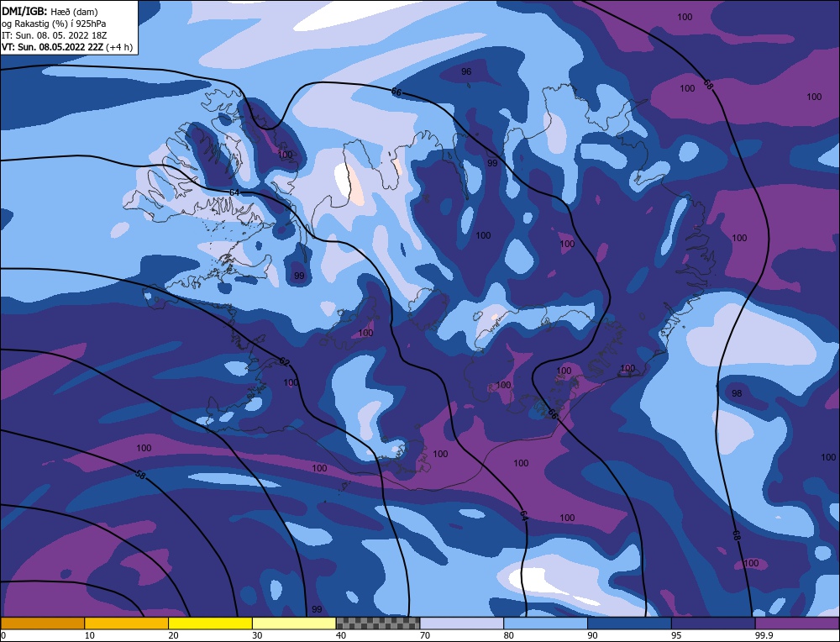Click the '(+4 h)' forecast offset text
Screen dimensions: 840x642
119,47
